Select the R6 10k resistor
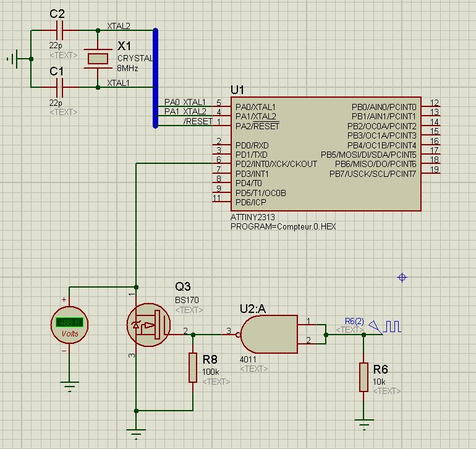476x449 pixels. (363, 377)
